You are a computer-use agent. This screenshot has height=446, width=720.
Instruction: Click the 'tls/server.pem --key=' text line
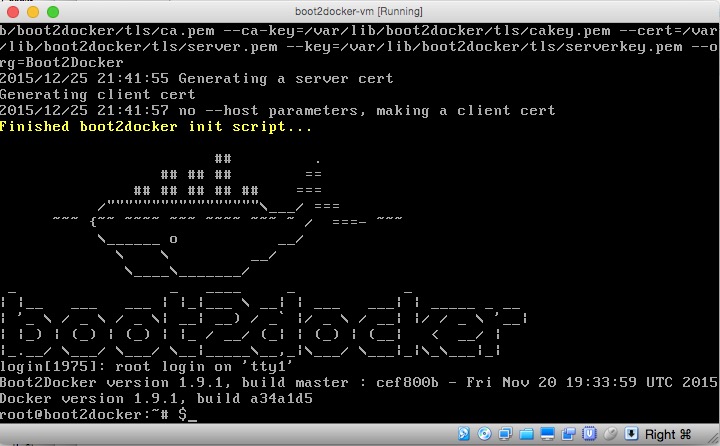click(359, 46)
